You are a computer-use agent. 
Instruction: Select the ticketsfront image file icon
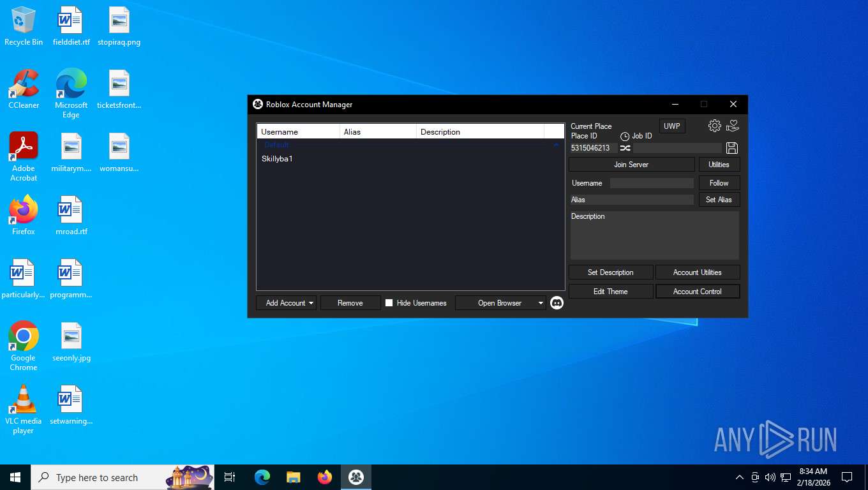pos(119,89)
